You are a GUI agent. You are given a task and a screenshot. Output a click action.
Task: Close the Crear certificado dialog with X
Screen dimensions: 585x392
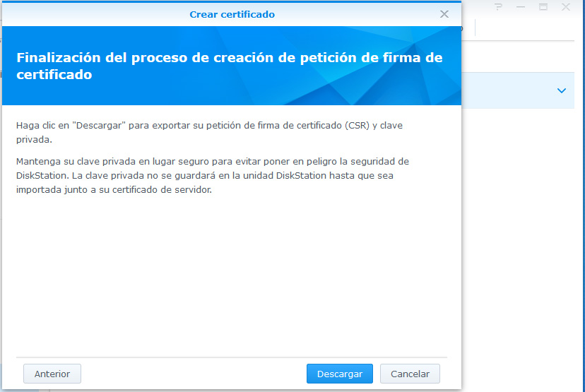point(444,14)
